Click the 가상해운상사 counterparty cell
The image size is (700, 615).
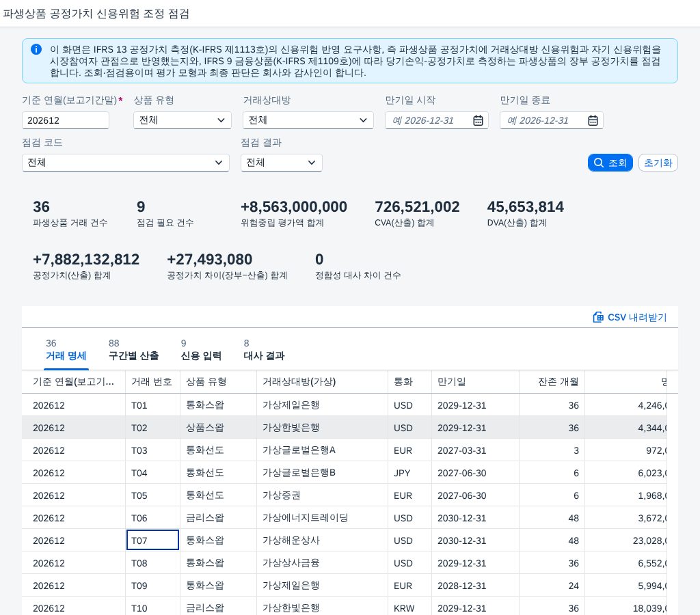click(x=323, y=541)
